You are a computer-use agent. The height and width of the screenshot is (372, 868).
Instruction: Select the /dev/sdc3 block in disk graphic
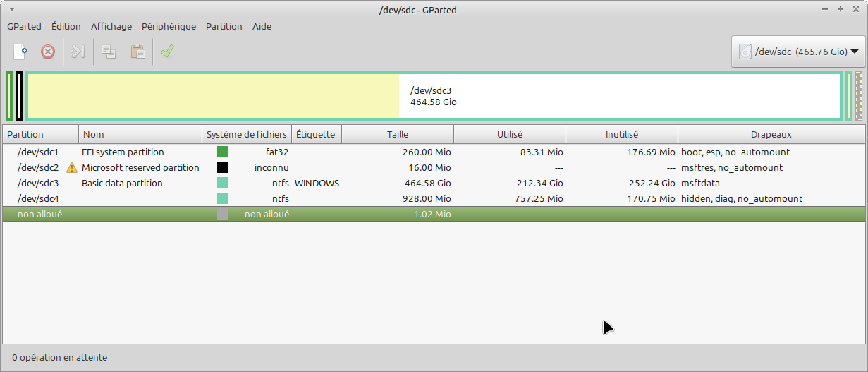point(434,96)
